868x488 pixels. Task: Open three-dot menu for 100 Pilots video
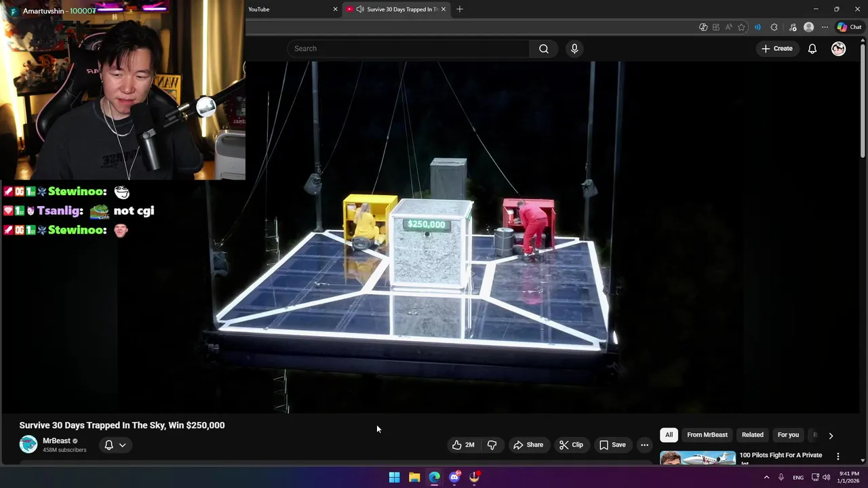point(837,456)
